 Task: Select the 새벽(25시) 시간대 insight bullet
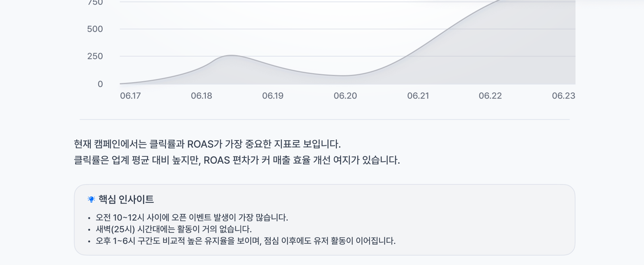(174, 229)
